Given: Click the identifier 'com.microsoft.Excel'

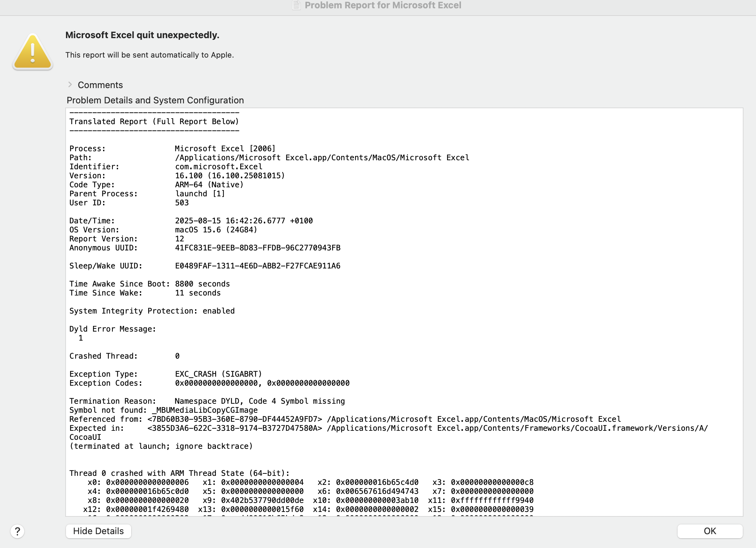Looking at the screenshot, I should point(219,166).
